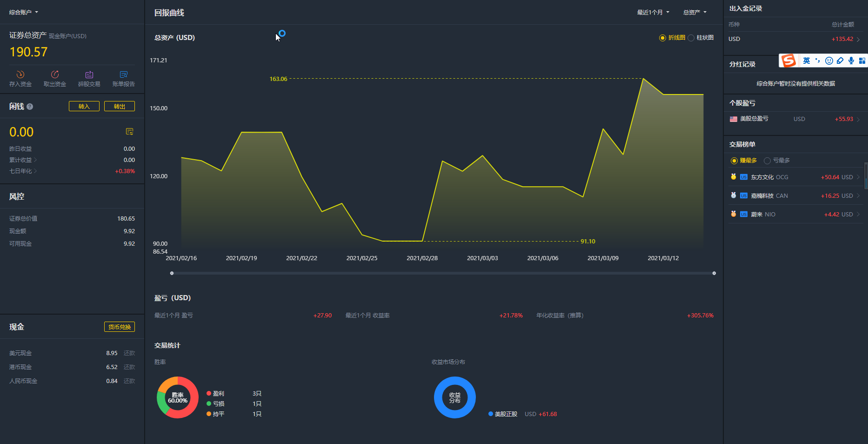Click the US market badge next to 嘉楠科技
868x444 pixels.
(x=744, y=196)
